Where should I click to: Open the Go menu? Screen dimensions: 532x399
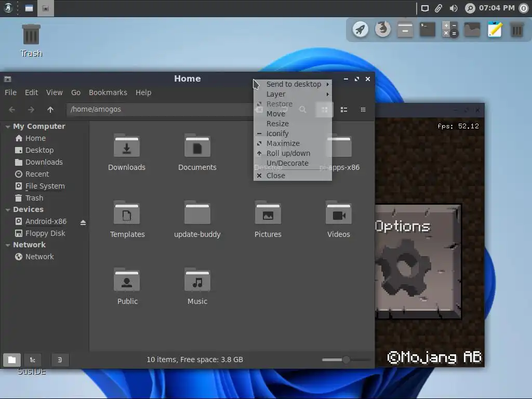point(76,92)
